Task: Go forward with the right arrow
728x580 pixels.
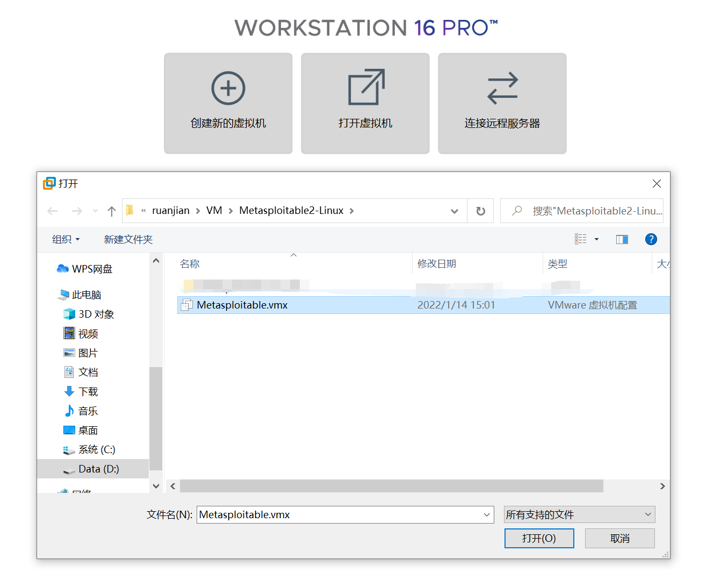Action: pos(77,211)
